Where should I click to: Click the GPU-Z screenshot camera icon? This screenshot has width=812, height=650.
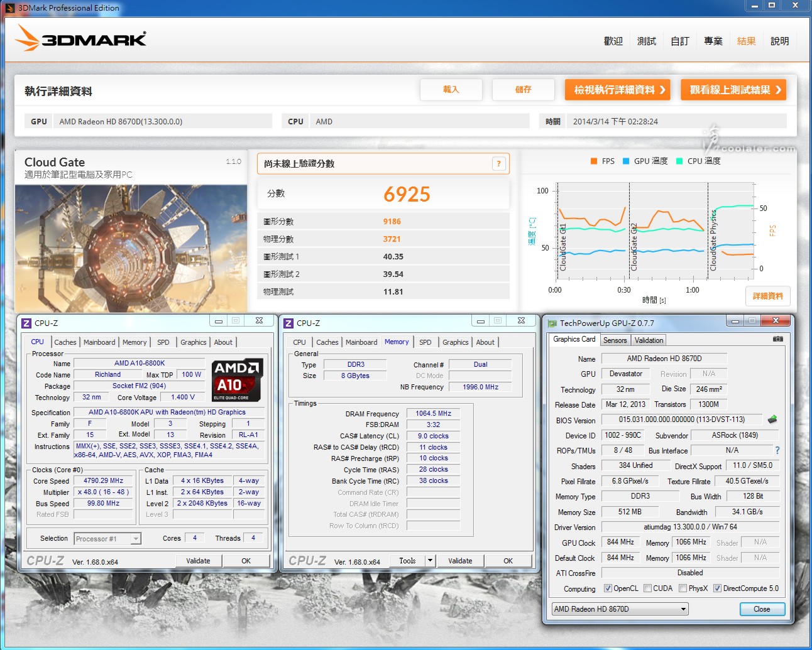click(777, 339)
